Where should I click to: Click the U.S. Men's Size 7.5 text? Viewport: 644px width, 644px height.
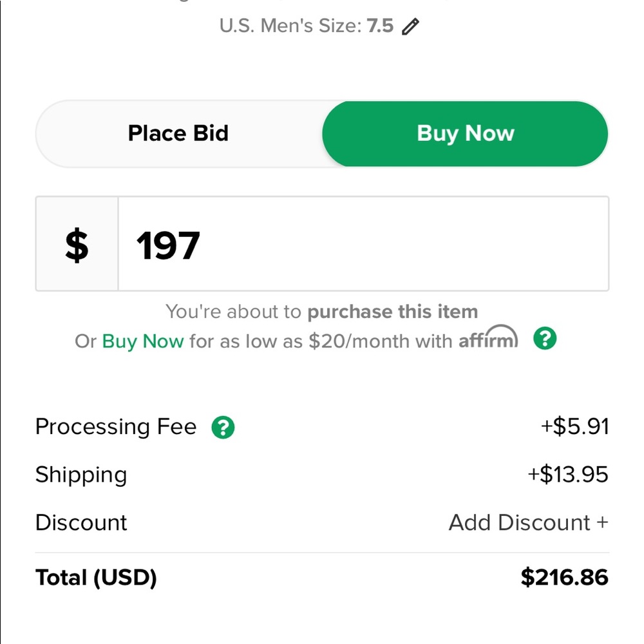pos(307,26)
